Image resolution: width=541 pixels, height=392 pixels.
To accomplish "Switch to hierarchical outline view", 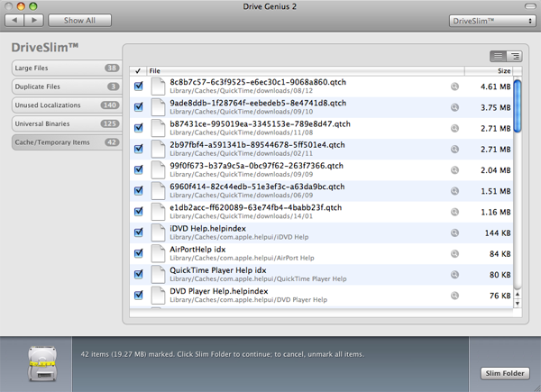I will click(x=515, y=56).
